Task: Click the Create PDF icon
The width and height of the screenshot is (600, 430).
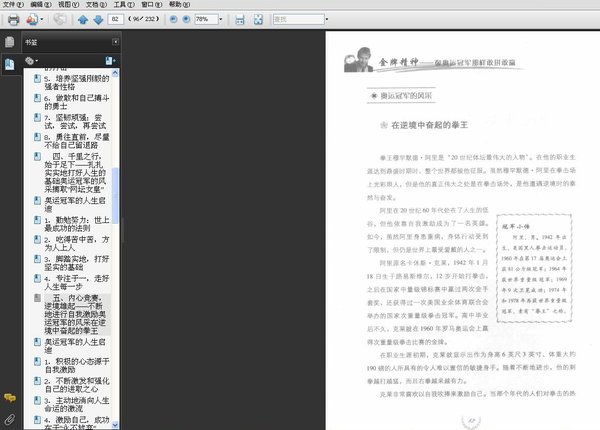Action: 32,19
